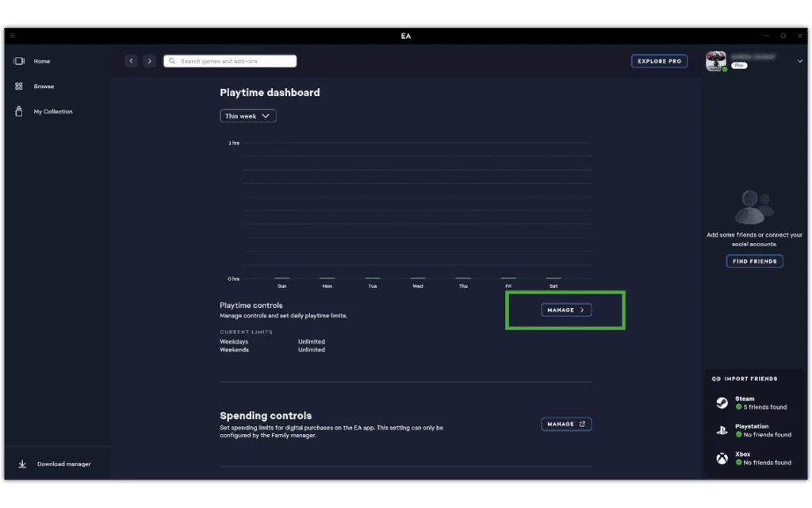
Task: Click the Import Friends link icon
Action: (x=716, y=379)
